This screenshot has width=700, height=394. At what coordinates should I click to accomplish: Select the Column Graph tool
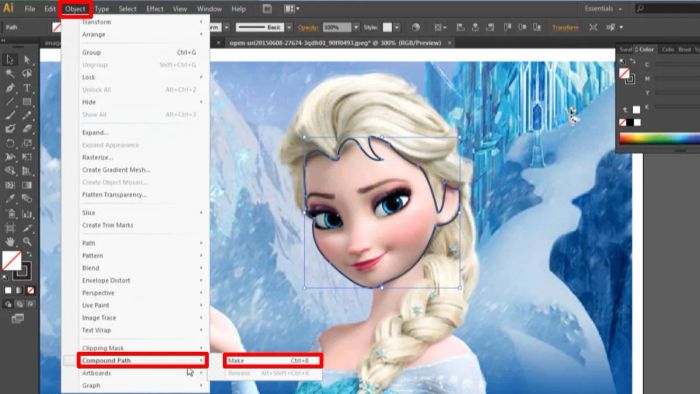(x=27, y=214)
